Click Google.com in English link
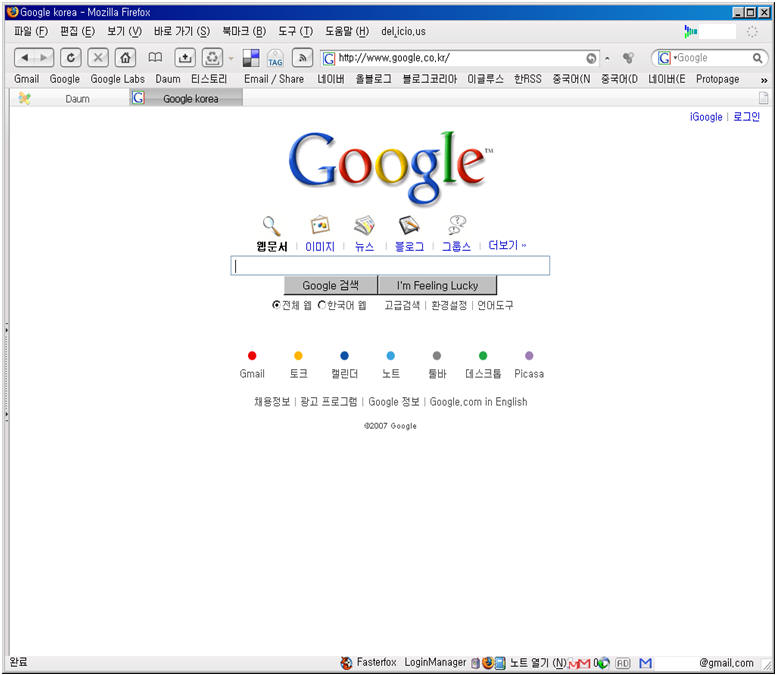Screen dimensions: 776x675 tap(478, 402)
